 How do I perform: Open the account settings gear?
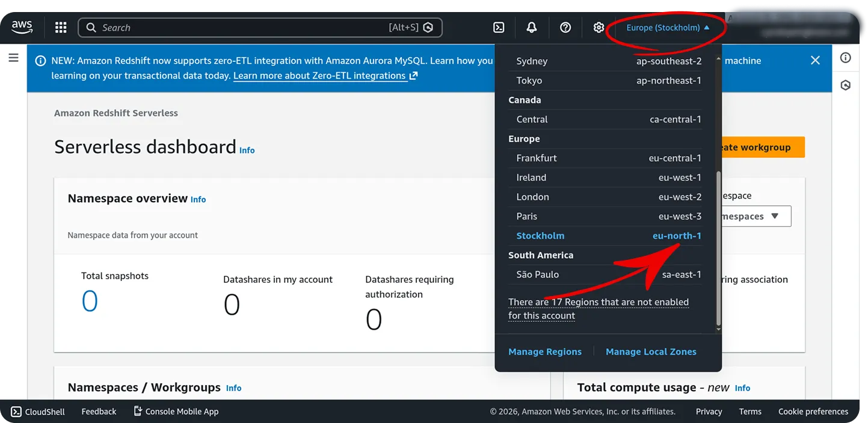click(x=599, y=26)
